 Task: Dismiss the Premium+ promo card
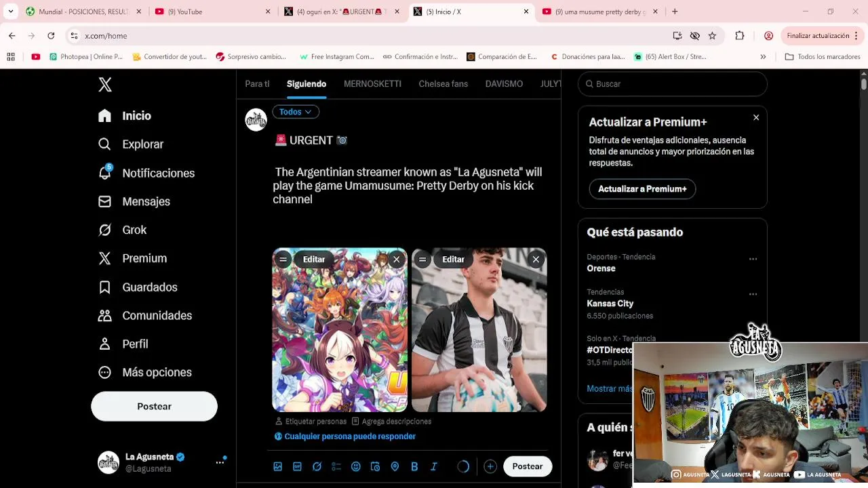click(756, 118)
